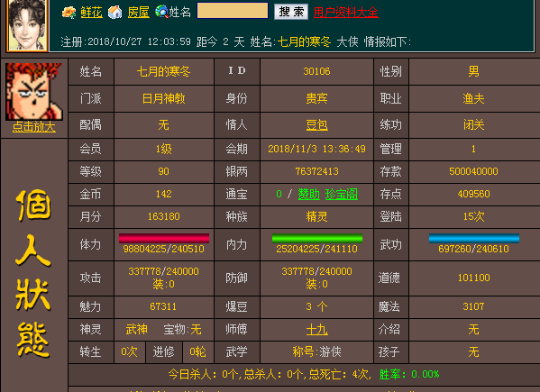
Task: Click the red-haired character avatar
Action: (33, 92)
